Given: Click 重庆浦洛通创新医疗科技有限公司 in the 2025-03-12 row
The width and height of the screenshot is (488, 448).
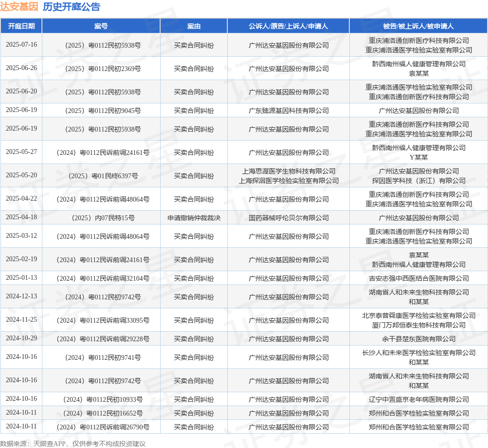Looking at the screenshot, I should 418,232.
